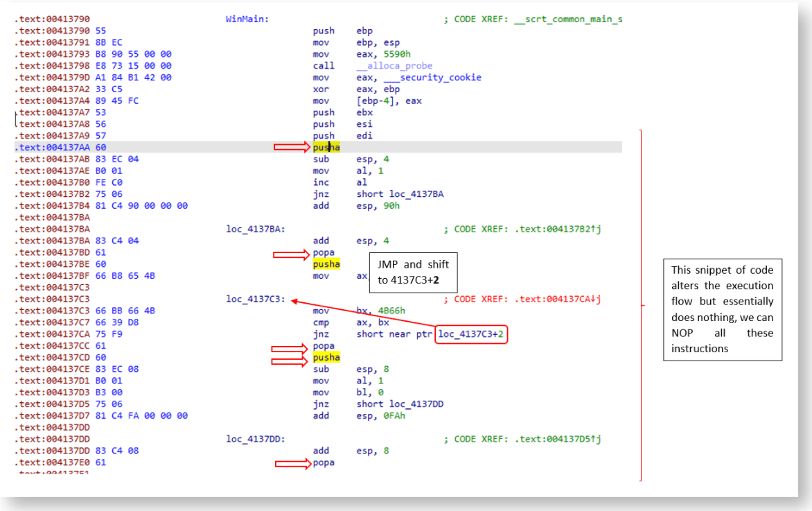
Task: Open the __scrt_common_main_s code xref
Action: click(568, 19)
